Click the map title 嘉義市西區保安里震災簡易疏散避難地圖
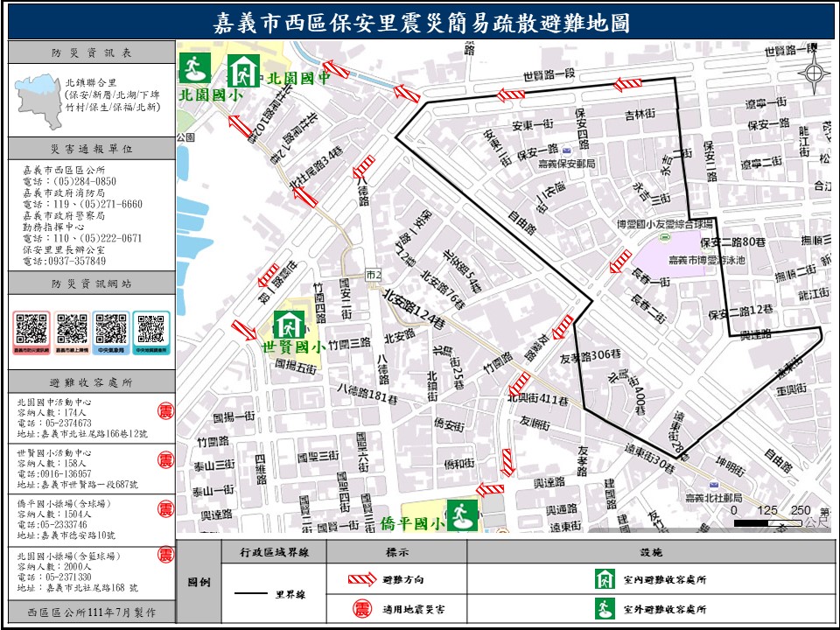 point(421,23)
